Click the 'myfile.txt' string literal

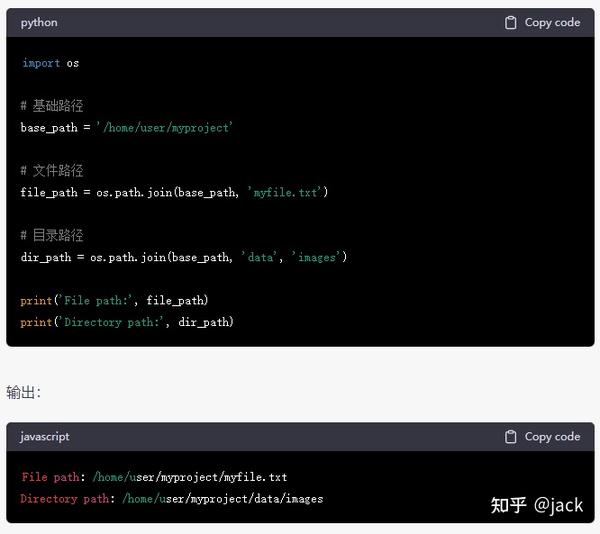(285, 192)
